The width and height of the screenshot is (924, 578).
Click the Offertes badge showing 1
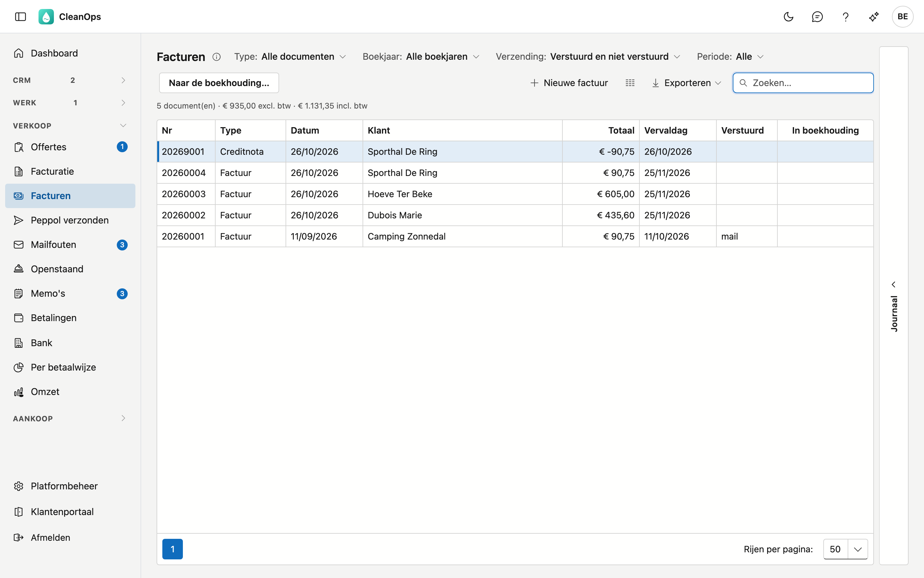[x=122, y=147]
